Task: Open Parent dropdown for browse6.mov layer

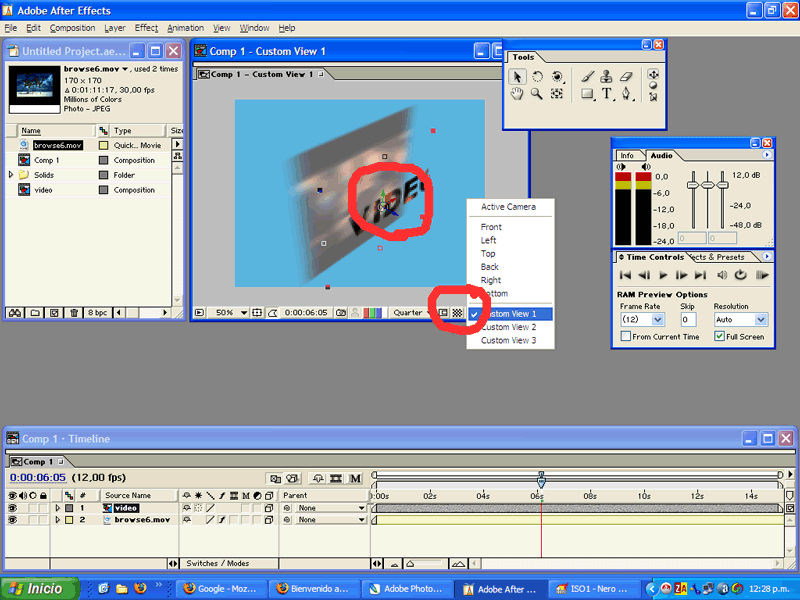Action: [331, 520]
